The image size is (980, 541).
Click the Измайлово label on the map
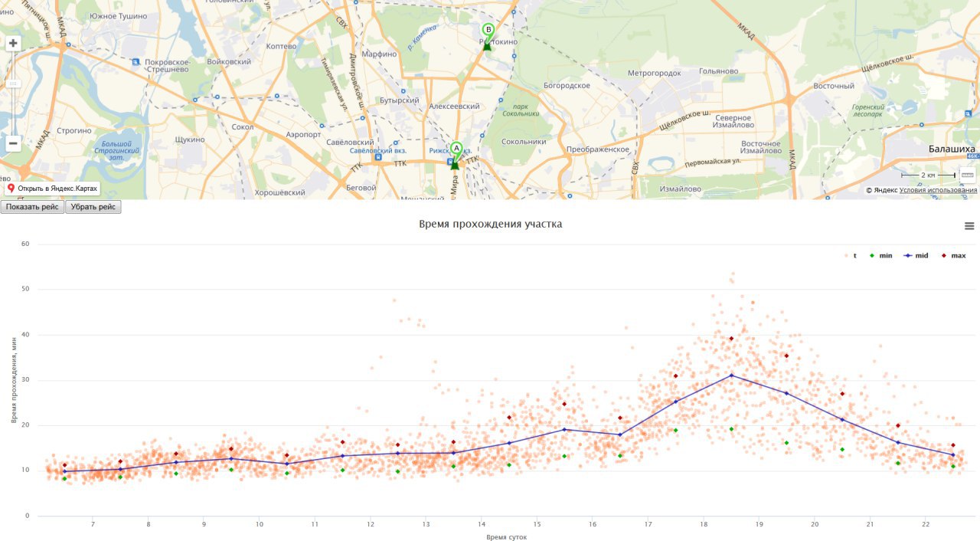681,189
